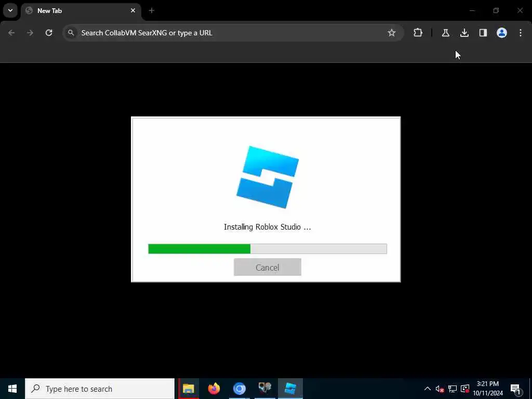Open the Downloads icon in toolbar

[464, 33]
